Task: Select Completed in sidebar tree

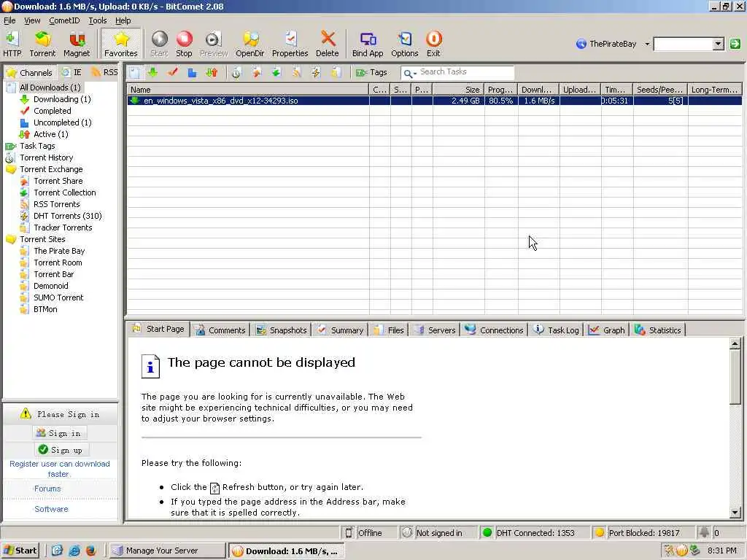Action: [53, 111]
